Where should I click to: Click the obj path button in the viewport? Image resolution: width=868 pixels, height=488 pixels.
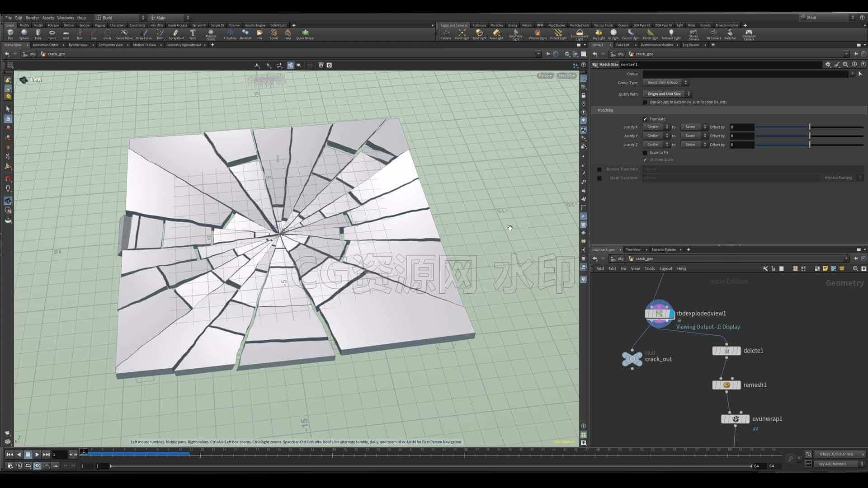pyautogui.click(x=30, y=54)
